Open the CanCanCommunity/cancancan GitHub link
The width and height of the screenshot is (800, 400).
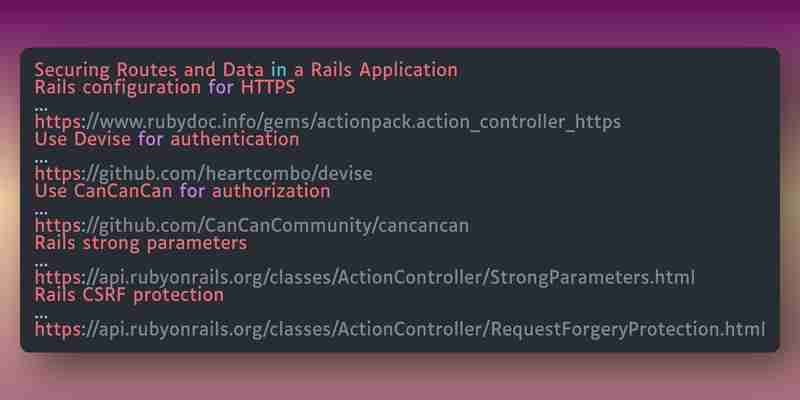pyautogui.click(x=252, y=226)
